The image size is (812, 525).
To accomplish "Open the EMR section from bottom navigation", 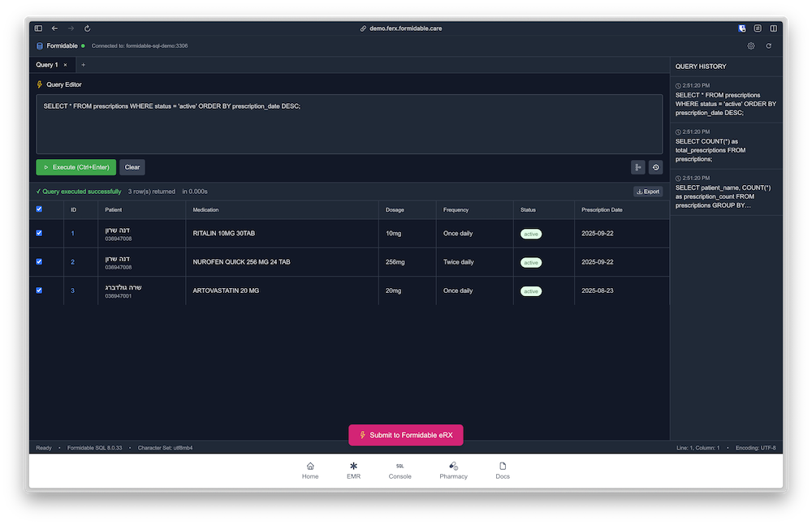I will (x=353, y=471).
